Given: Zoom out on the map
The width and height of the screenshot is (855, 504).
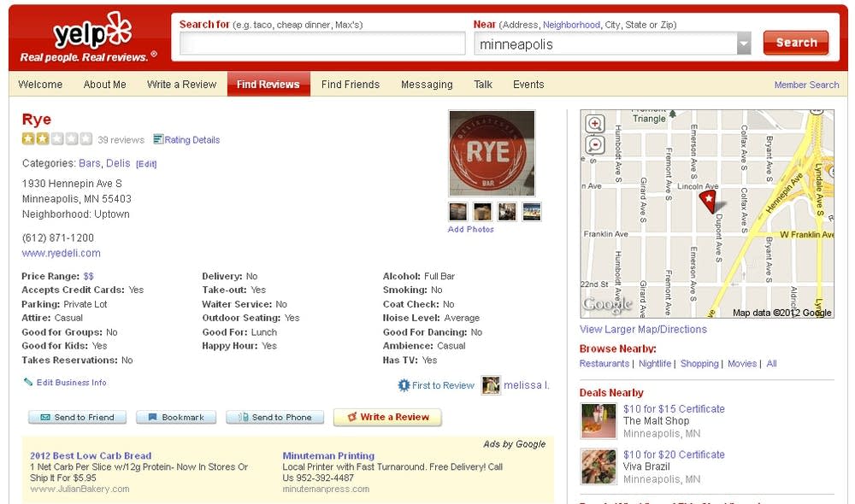Looking at the screenshot, I should pos(595,145).
